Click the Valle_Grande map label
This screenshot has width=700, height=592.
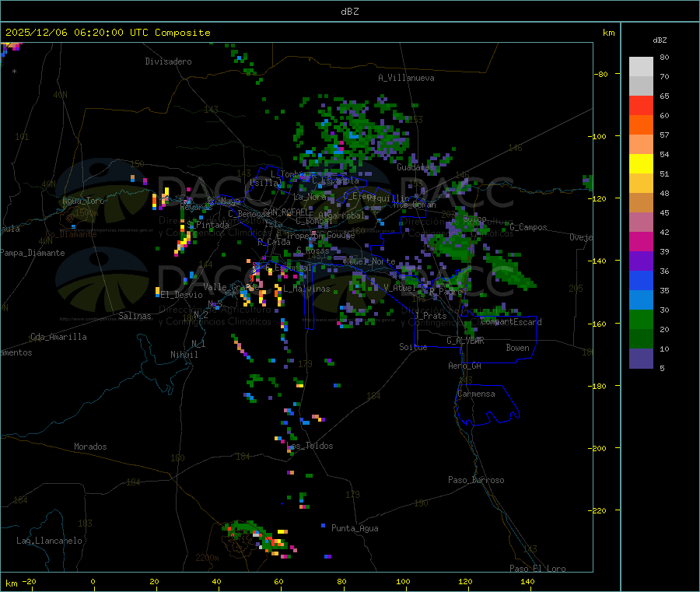coord(231,287)
